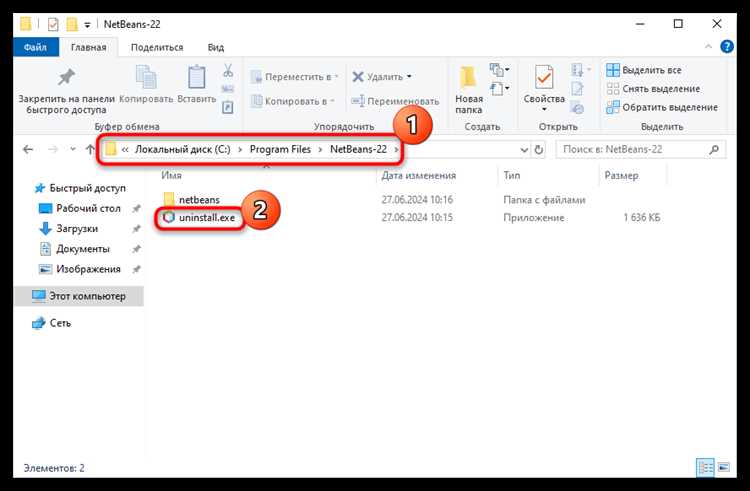This screenshot has width=750, height=491.
Task: Open the Удалить dropdown arrow
Action: point(409,76)
